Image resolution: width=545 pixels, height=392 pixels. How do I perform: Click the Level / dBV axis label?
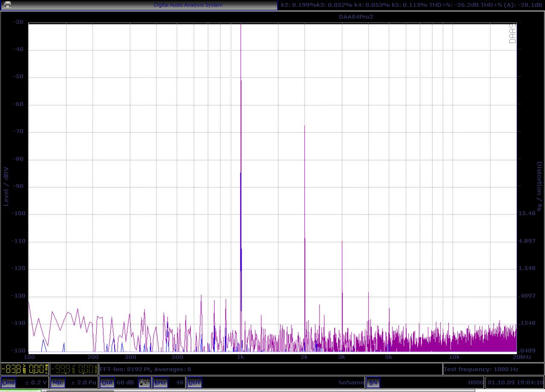pos(6,186)
